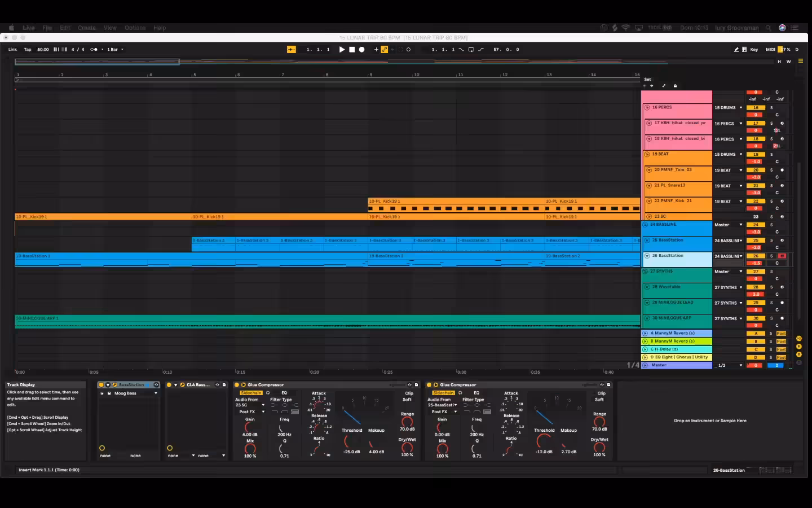Fold the 19 BEAT group track
Viewport: 812px width, 508px height.
tap(647, 154)
